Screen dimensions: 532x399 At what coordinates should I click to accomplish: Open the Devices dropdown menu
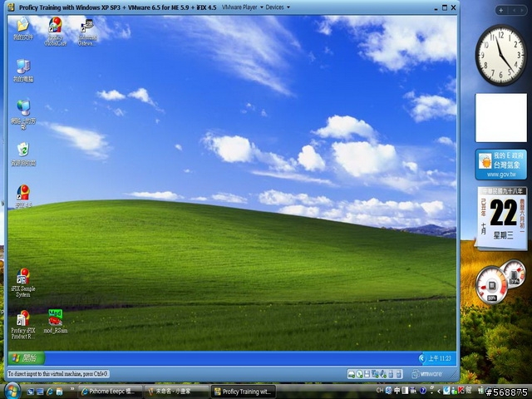pos(278,7)
